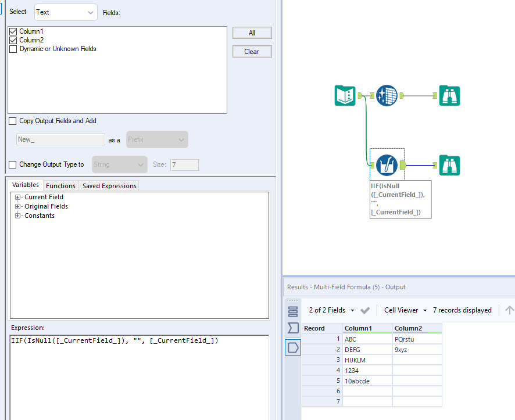Select the Multi-Field Formula tool node
The image size is (515, 420).
pos(387,166)
